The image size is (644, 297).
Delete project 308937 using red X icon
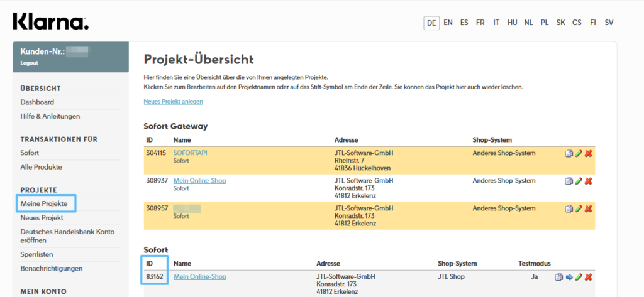(x=589, y=181)
